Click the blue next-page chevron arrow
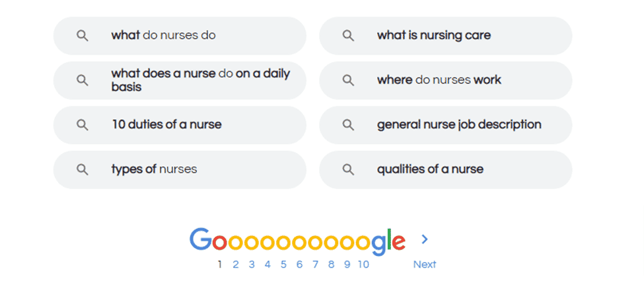The image size is (644, 291). point(425,239)
